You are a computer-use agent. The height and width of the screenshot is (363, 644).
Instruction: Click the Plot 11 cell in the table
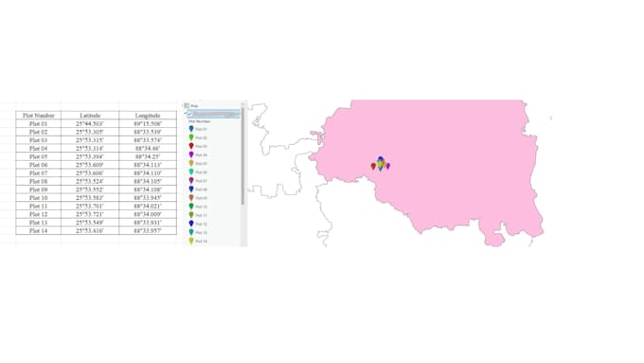pos(39,206)
